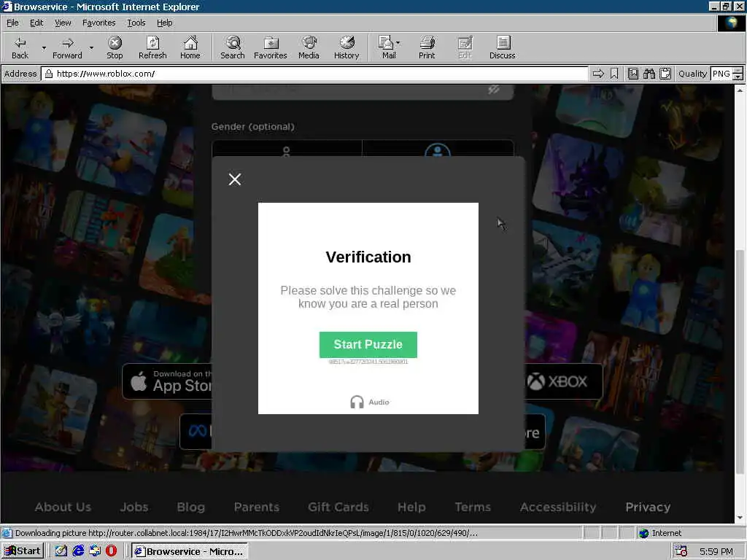Expand the Forward button history dropdown
The image size is (747, 560).
(x=91, y=48)
